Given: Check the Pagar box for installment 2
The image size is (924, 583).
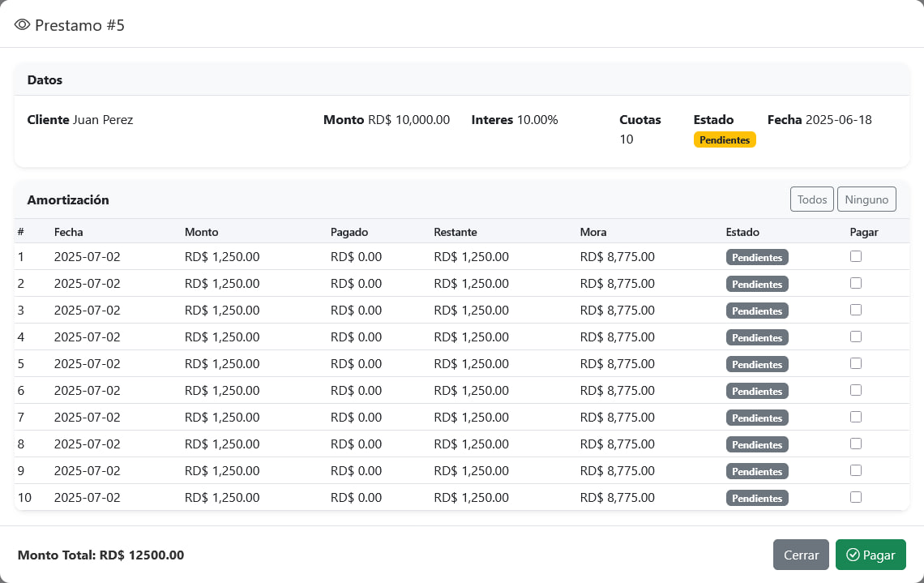Looking at the screenshot, I should click(x=856, y=283).
